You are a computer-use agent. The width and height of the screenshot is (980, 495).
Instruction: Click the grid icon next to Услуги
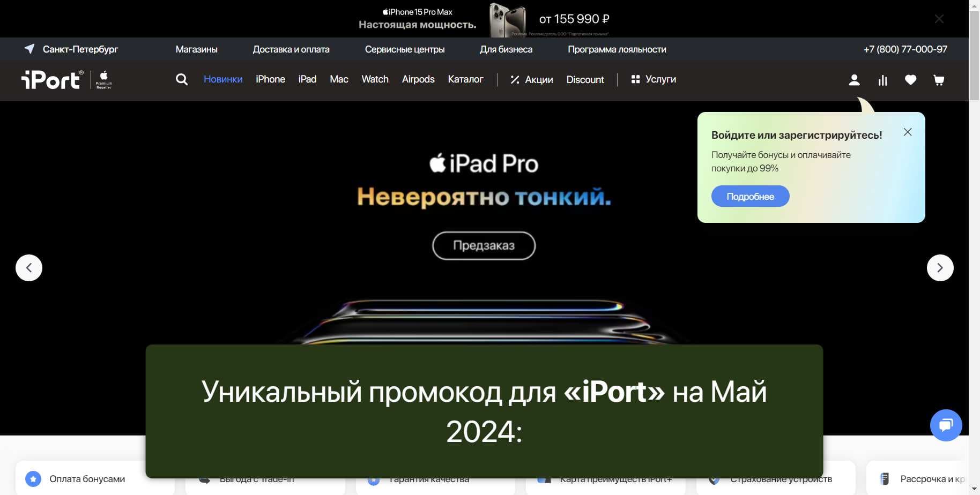635,79
